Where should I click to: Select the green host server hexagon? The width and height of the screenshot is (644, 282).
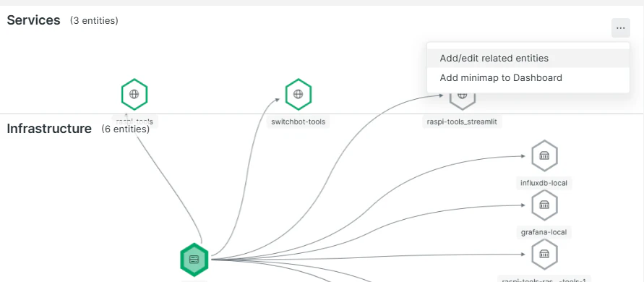[194, 260]
